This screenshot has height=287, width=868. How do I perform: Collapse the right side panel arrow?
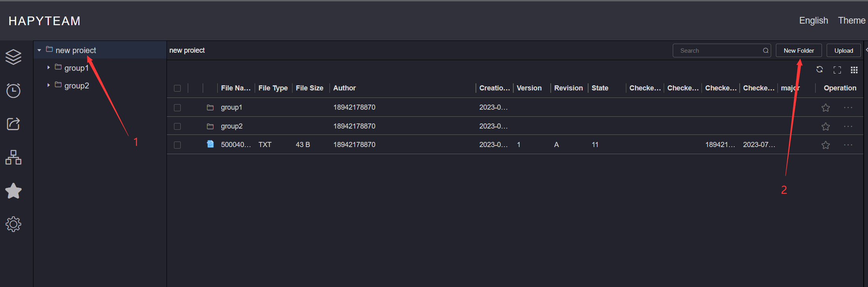pyautogui.click(x=866, y=50)
